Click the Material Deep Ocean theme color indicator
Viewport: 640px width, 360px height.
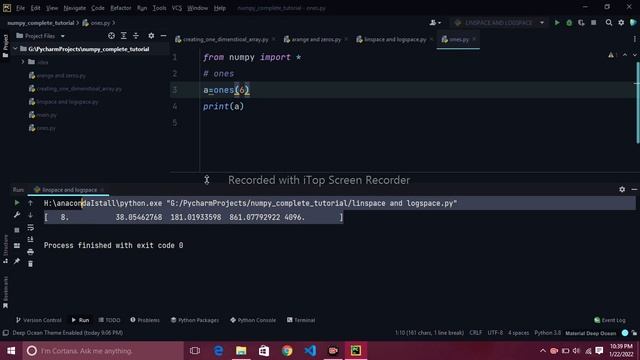(x=625, y=333)
